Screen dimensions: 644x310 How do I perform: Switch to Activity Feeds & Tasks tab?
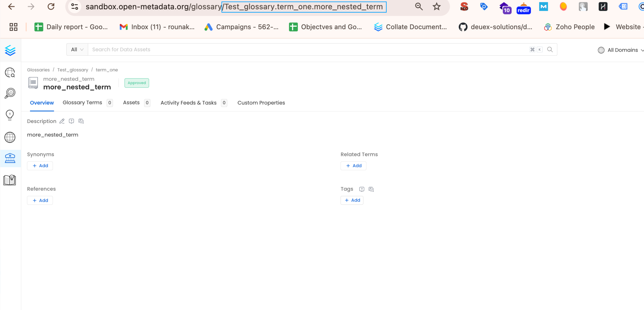click(189, 102)
